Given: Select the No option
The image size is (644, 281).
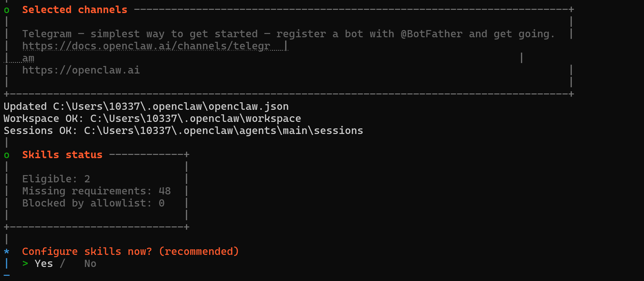Looking at the screenshot, I should coord(90,263).
